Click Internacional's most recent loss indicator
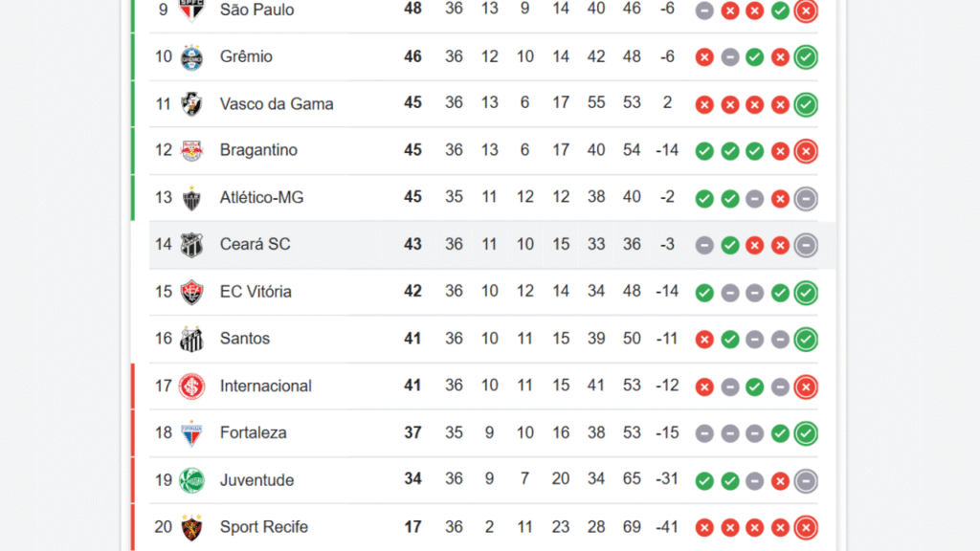The width and height of the screenshot is (980, 551). (x=806, y=386)
